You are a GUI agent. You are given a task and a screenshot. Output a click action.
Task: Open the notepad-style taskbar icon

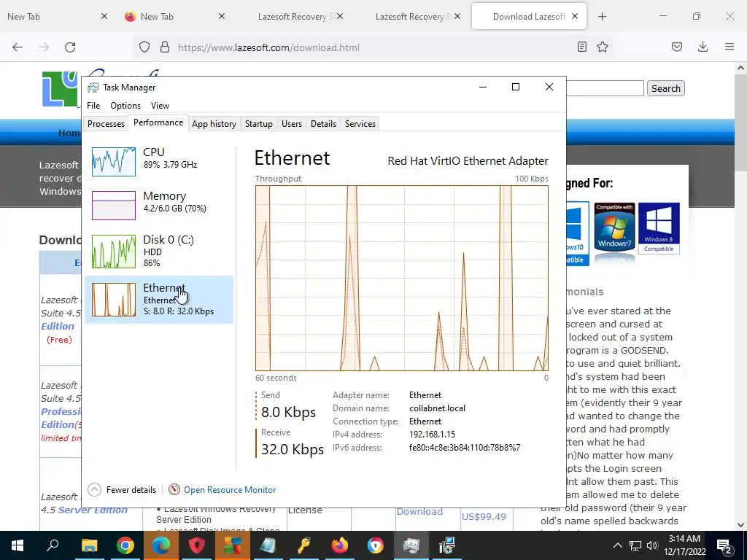point(268,545)
